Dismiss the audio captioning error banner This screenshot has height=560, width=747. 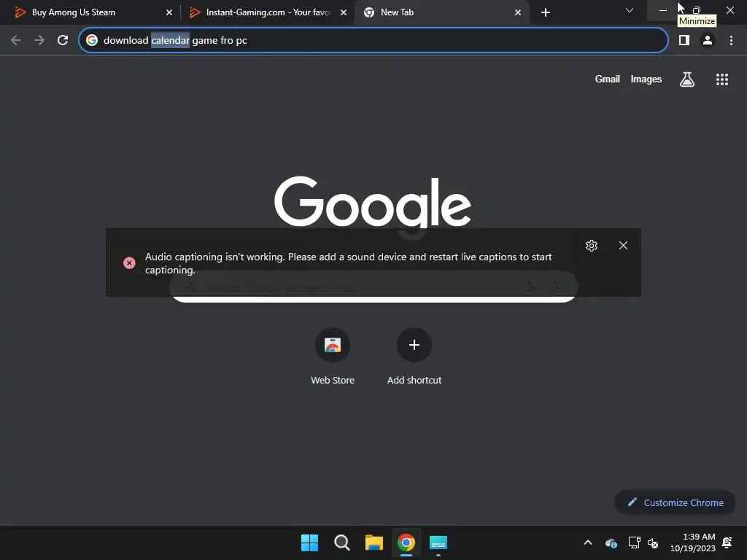tap(623, 246)
